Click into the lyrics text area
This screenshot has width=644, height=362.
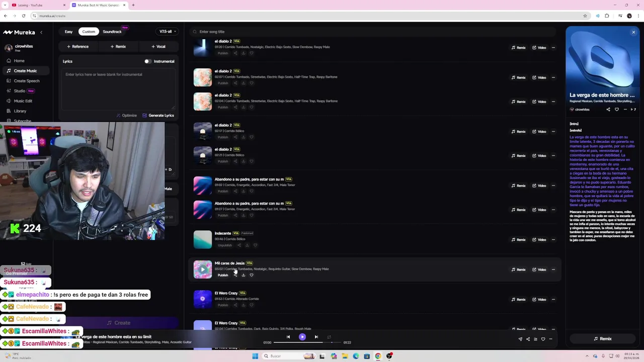[x=118, y=89]
